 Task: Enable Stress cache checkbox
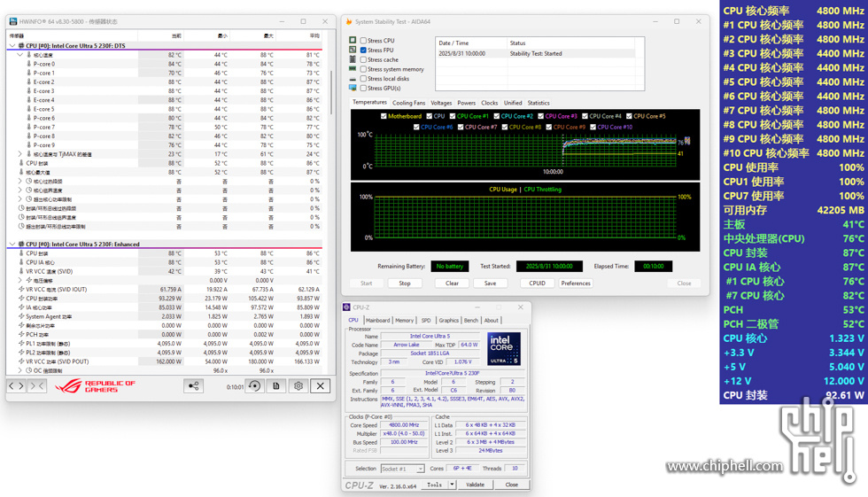point(363,59)
